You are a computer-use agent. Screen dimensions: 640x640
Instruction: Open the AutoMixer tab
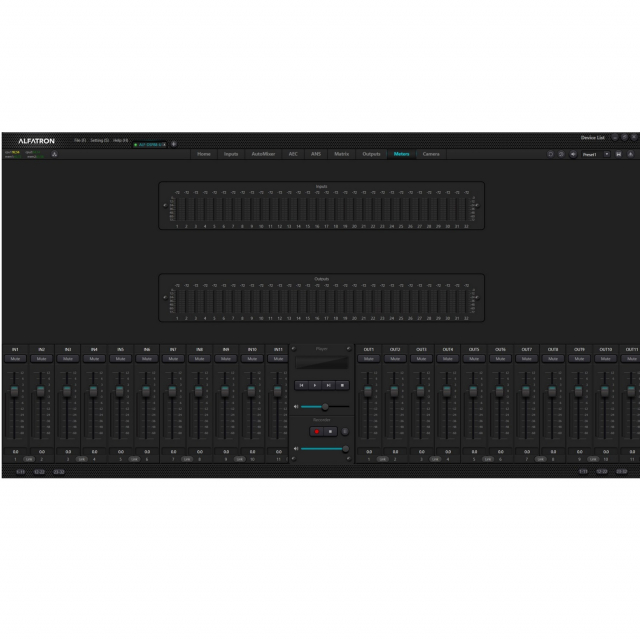coord(262,154)
